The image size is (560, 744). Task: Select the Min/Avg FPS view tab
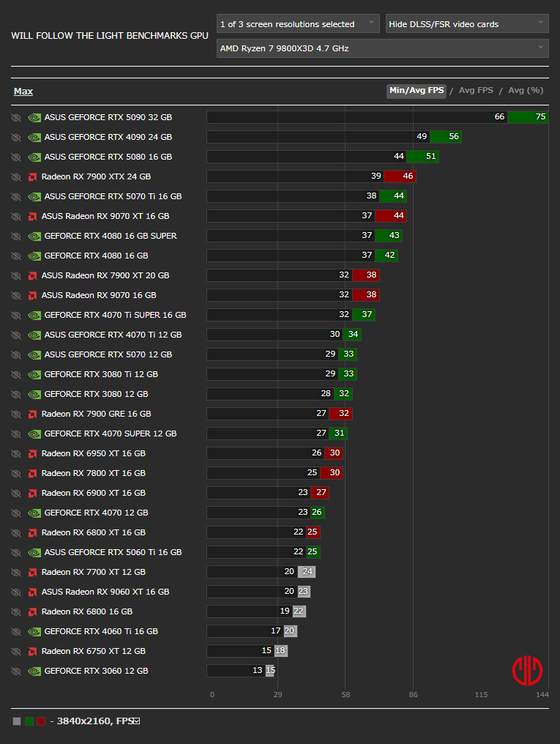[x=417, y=91]
